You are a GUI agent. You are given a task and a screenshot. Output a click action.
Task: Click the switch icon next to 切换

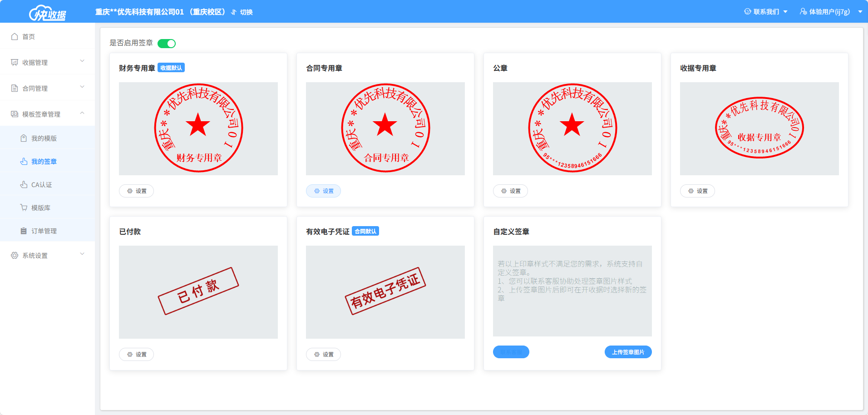click(234, 12)
